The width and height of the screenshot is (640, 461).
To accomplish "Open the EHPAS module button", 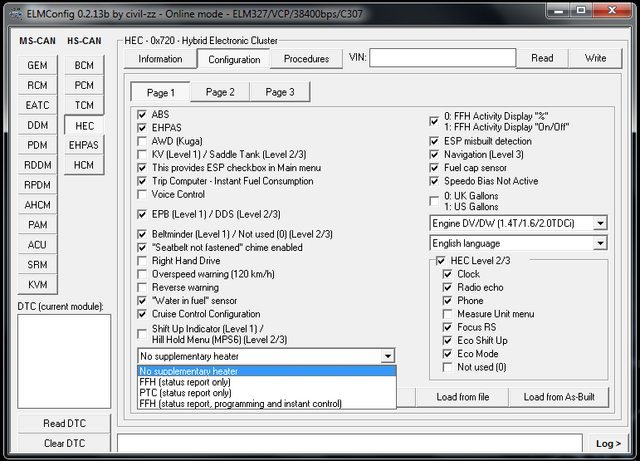I will pos(84,145).
